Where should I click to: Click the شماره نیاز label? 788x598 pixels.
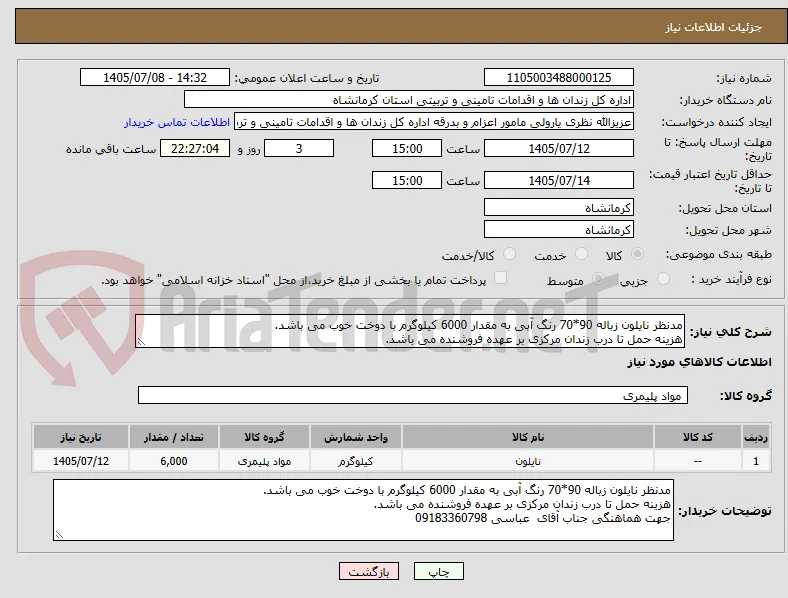tap(744, 78)
